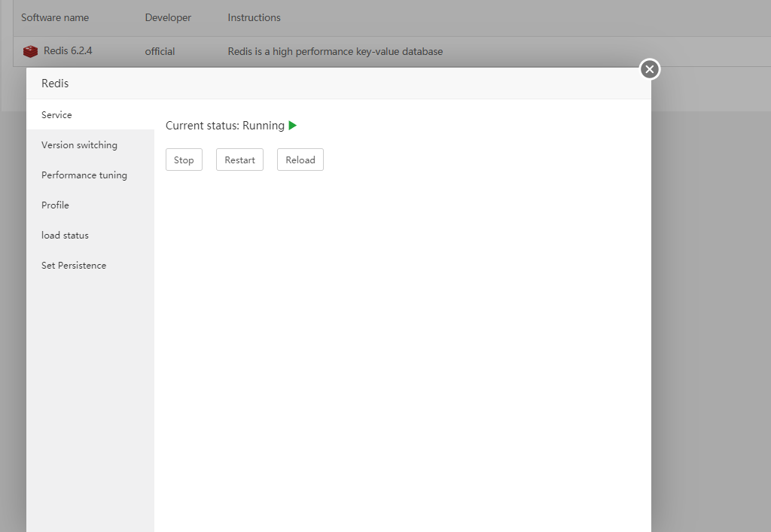Click the Redis 6.2.4 software name
The width and height of the screenshot is (771, 532).
click(x=68, y=51)
